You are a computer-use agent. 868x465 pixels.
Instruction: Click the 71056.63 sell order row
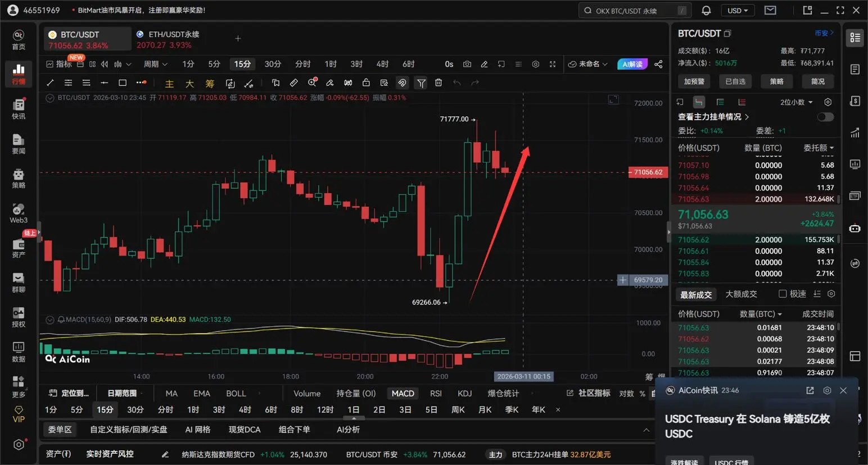coord(756,199)
